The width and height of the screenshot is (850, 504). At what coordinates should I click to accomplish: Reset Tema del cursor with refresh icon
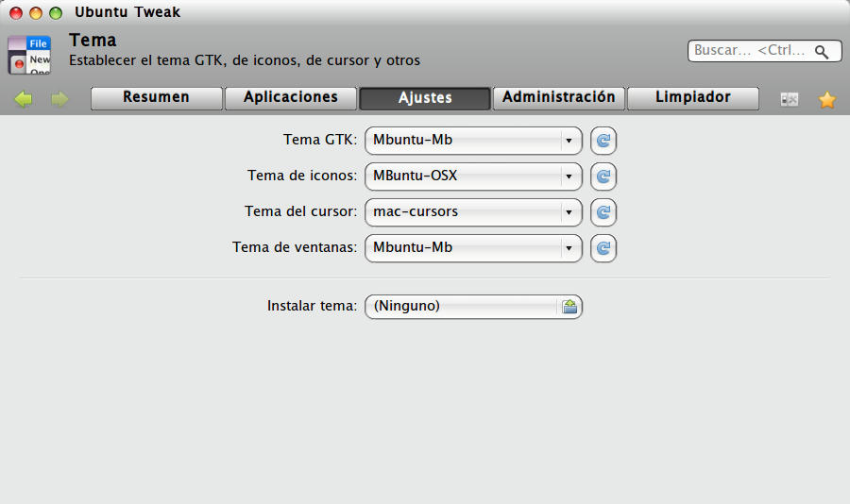pos(603,212)
